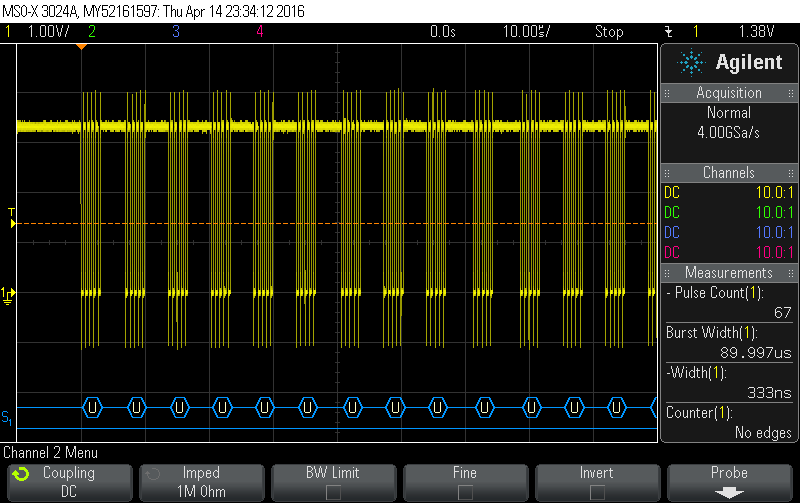Image resolution: width=800 pixels, height=503 pixels.
Task: Toggle the Fine adjustment checkbox
Action: click(x=465, y=491)
